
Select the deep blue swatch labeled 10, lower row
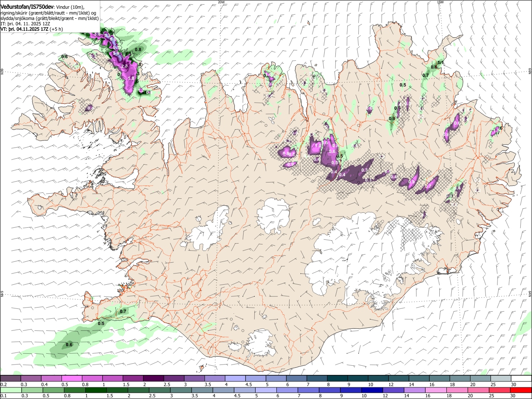pyautogui.click(x=371, y=390)
